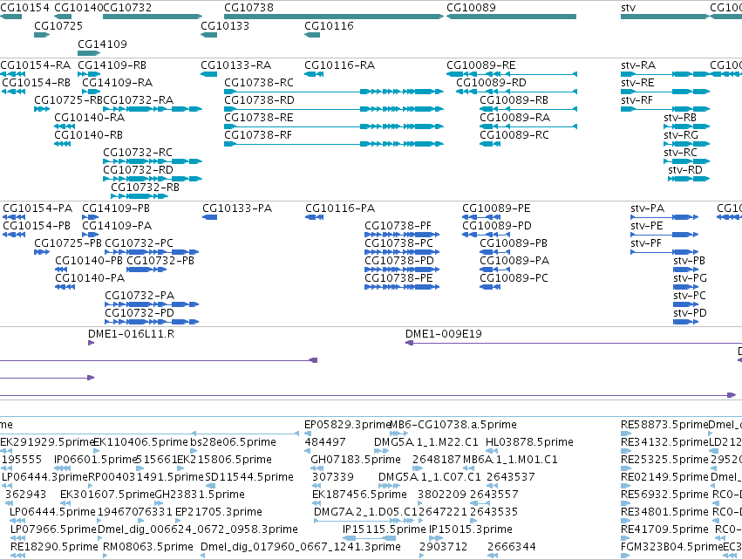
Task: Click EST HL03878.5prime
Action: [529, 442]
